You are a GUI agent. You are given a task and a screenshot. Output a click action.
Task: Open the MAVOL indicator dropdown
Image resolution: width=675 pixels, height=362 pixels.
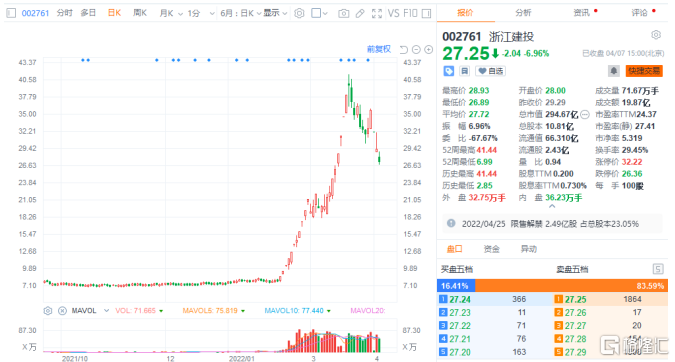[x=90, y=310]
